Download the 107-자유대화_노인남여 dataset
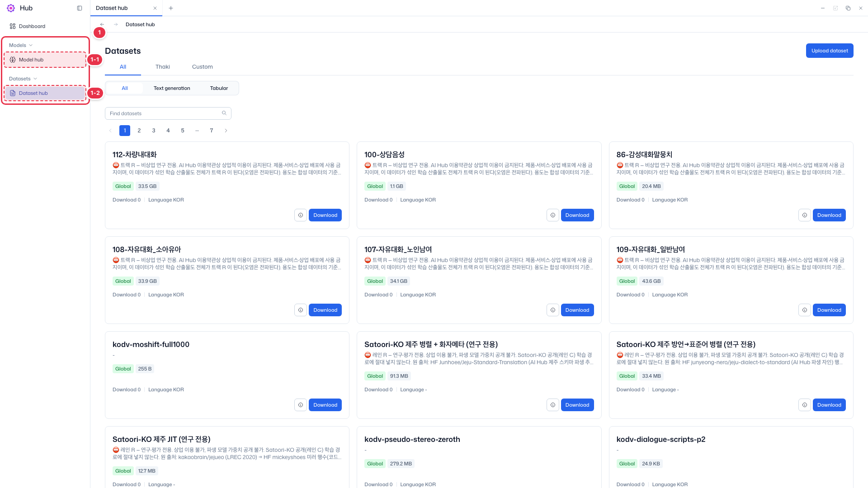 (x=577, y=310)
